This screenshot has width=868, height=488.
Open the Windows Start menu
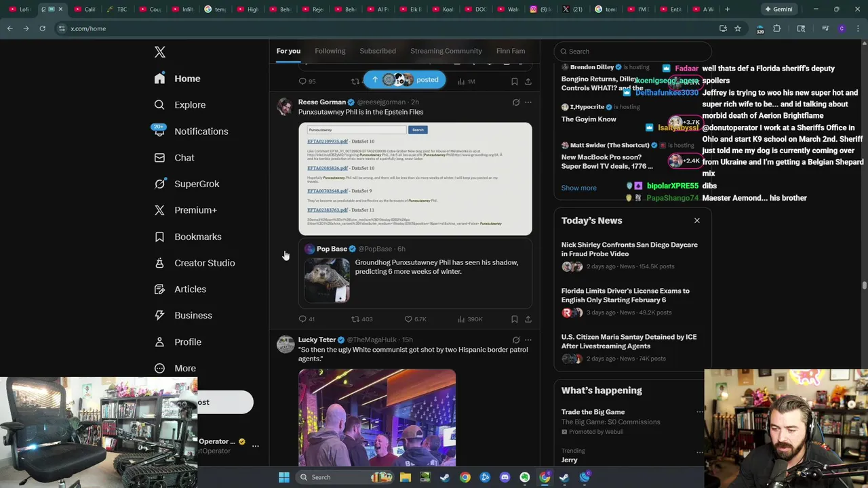284,477
